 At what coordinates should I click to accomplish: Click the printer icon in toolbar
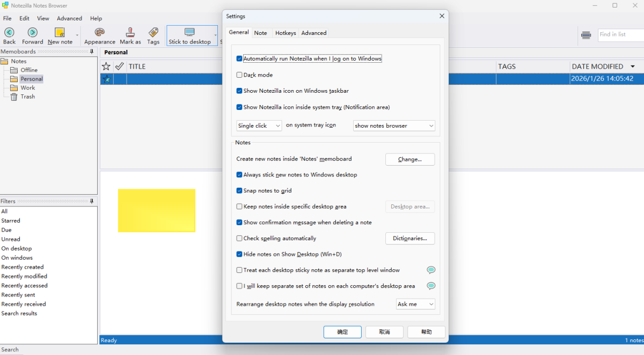coord(586,35)
